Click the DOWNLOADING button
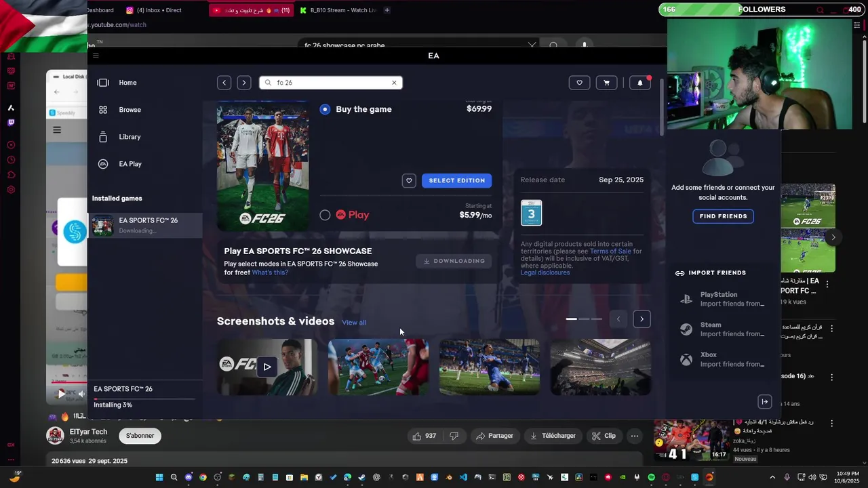The height and width of the screenshot is (488, 868). click(454, 261)
